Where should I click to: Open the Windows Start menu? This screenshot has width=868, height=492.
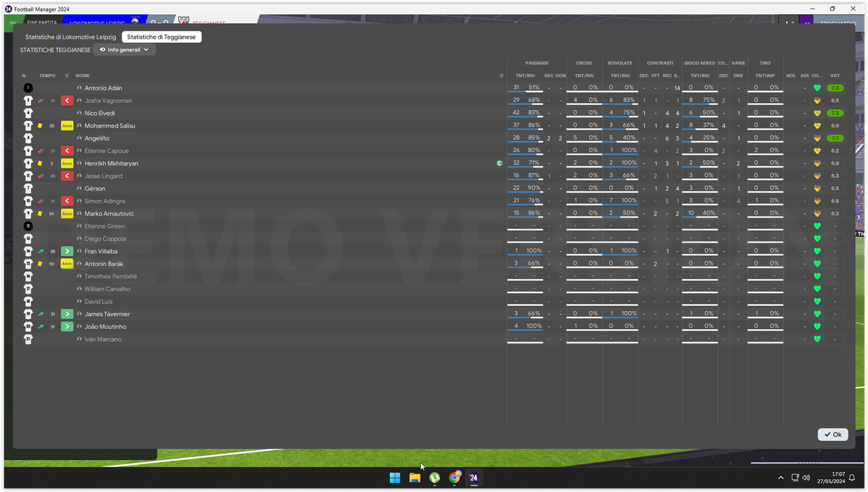click(x=395, y=478)
